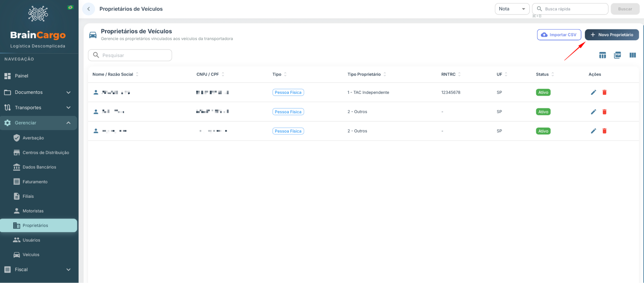Click the Buscar button

point(625,9)
